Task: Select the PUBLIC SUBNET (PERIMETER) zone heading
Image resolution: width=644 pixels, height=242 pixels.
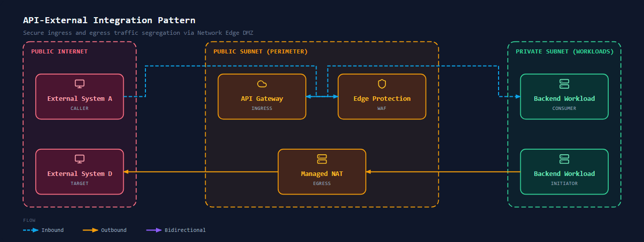Action: coord(261,51)
